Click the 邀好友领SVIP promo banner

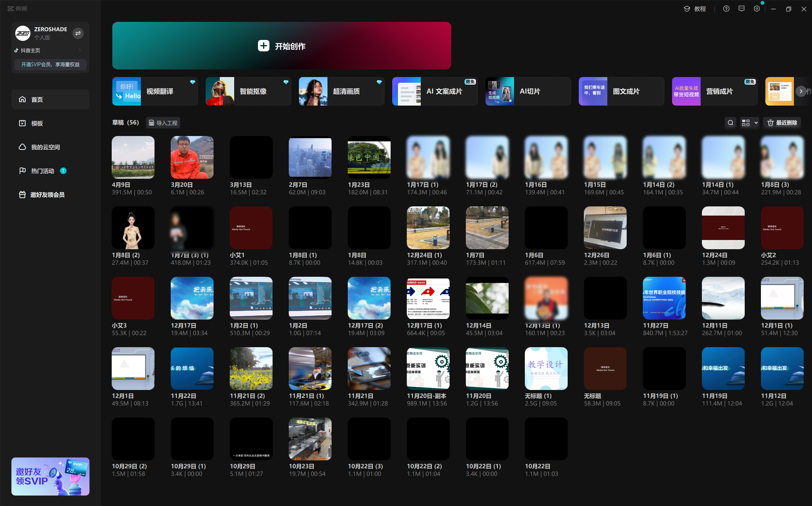50,476
